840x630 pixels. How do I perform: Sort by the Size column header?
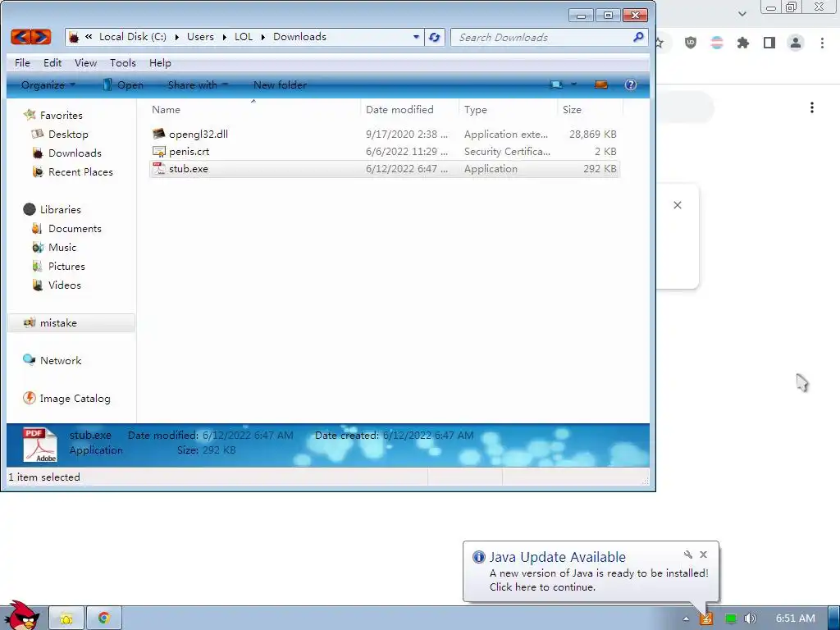click(572, 109)
